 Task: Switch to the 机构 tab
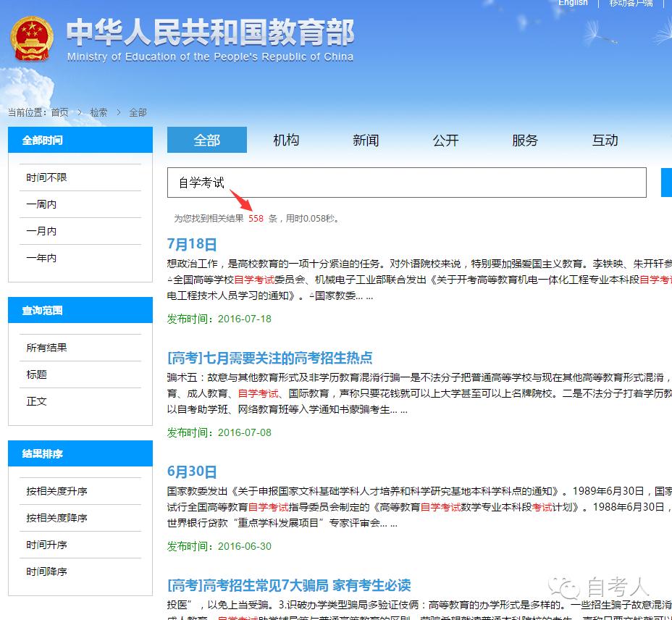tap(286, 140)
